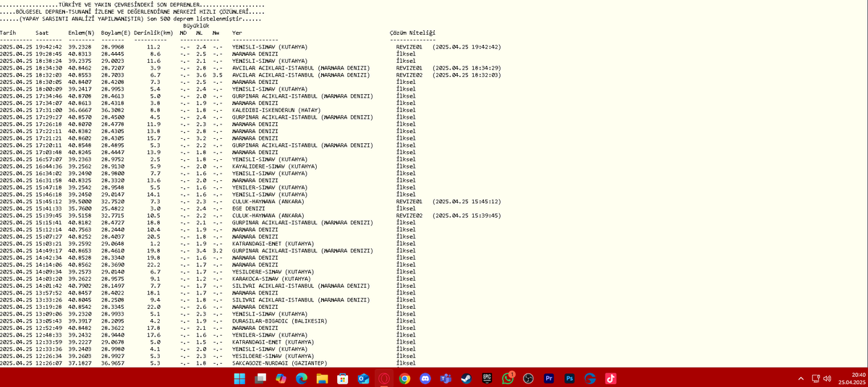Open the blue G app in taskbar
This screenshot has height=387, width=868.
[590, 378]
